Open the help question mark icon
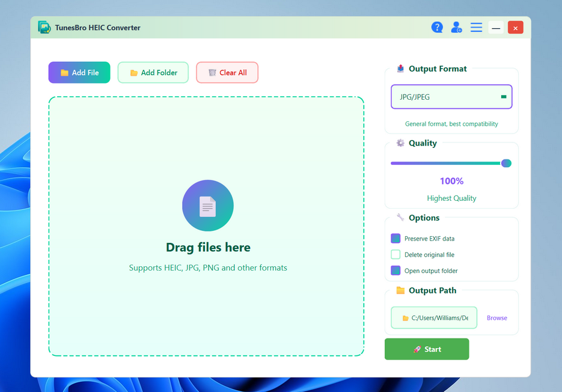 (437, 27)
